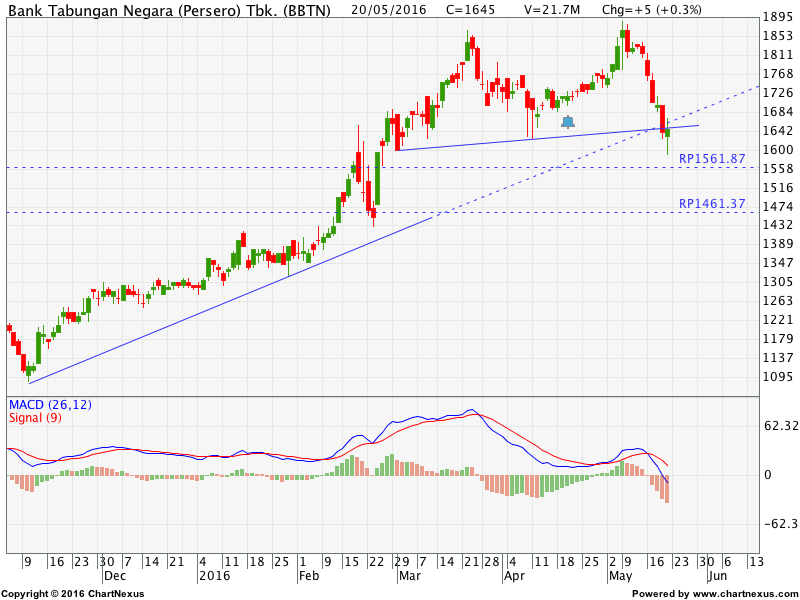Select the 1263 price axis value
This screenshot has width=800, height=600.
778,301
